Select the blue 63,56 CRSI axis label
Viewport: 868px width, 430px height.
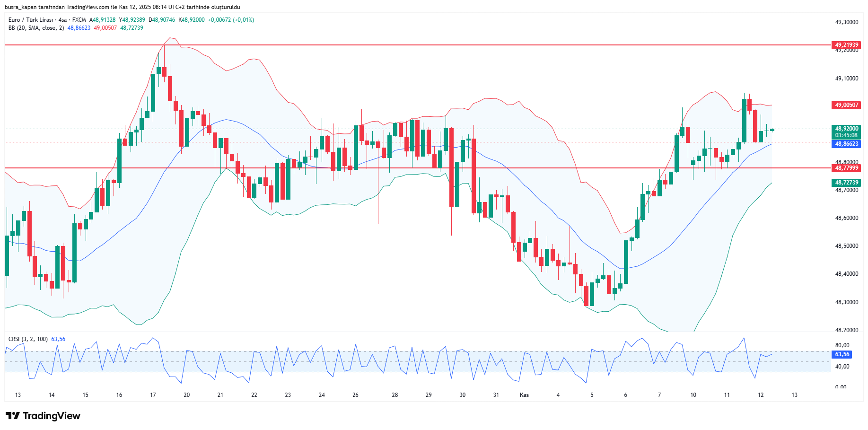(x=842, y=354)
